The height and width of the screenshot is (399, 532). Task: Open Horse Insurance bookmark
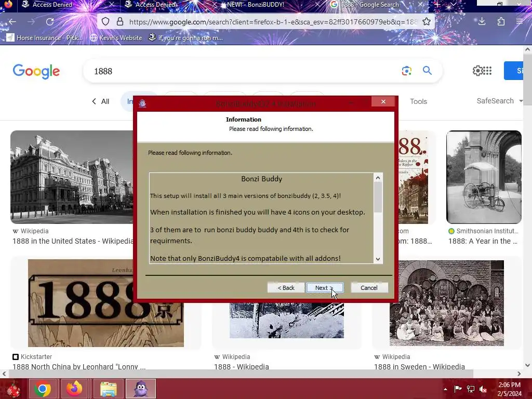pyautogui.click(x=45, y=37)
